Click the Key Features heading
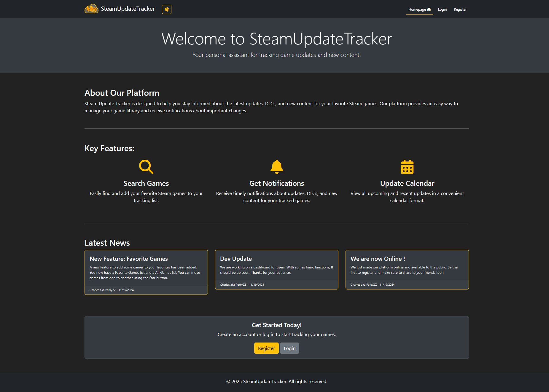549x392 pixels. 109,148
